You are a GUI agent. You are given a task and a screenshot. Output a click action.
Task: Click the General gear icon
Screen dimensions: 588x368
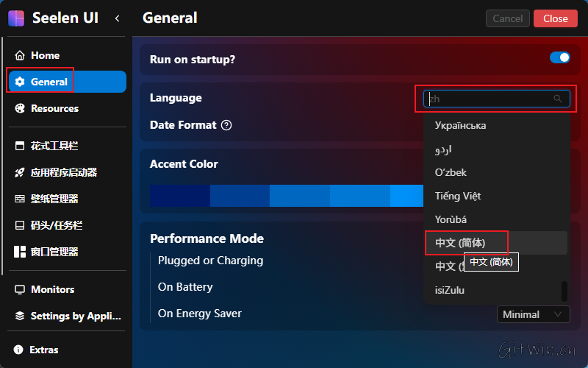[x=20, y=82]
